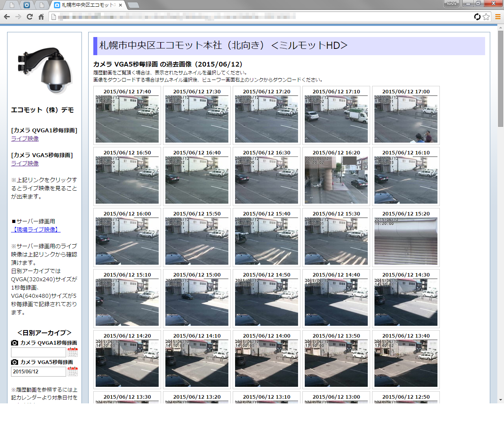Switch to the second browser tab
This screenshot has height=427, width=504.
point(26,5)
